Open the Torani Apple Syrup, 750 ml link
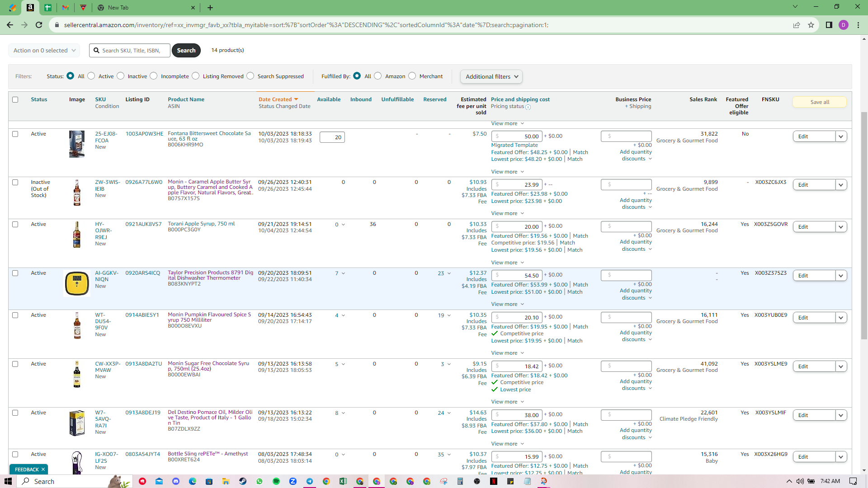The image size is (868, 488). tap(201, 224)
